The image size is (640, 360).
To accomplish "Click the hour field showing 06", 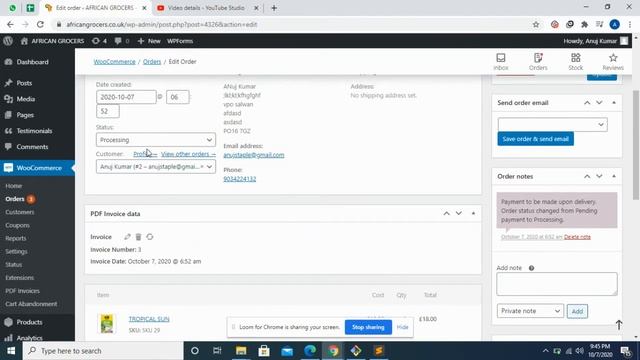I will [178, 97].
